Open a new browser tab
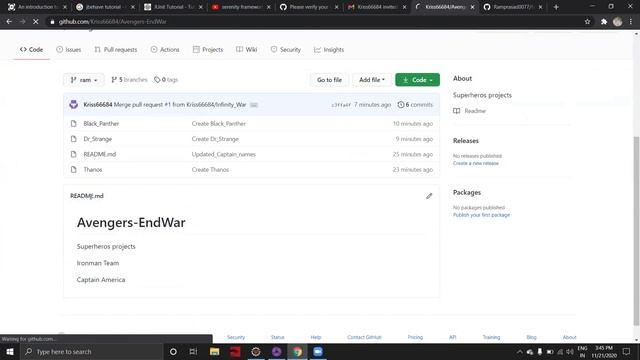 pyautogui.click(x=556, y=7)
